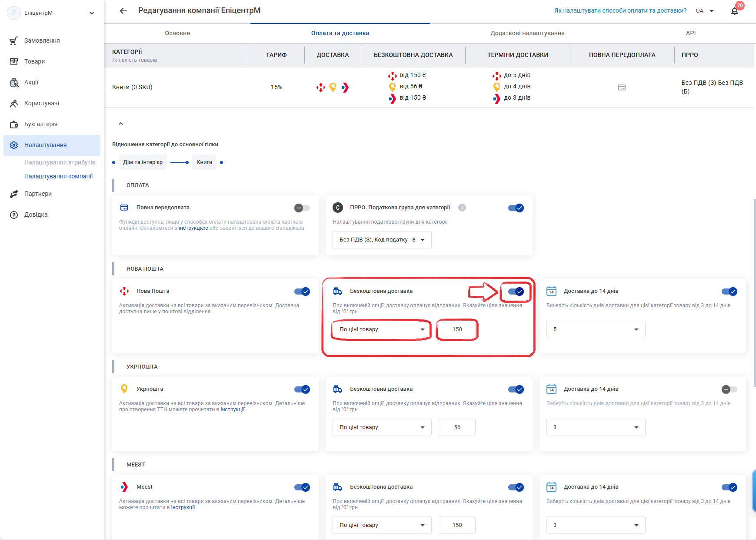Image resolution: width=756 pixels, height=540 pixels.
Task: Toggle Нова Пошта Безкоштовна доставка switch
Action: pos(516,292)
